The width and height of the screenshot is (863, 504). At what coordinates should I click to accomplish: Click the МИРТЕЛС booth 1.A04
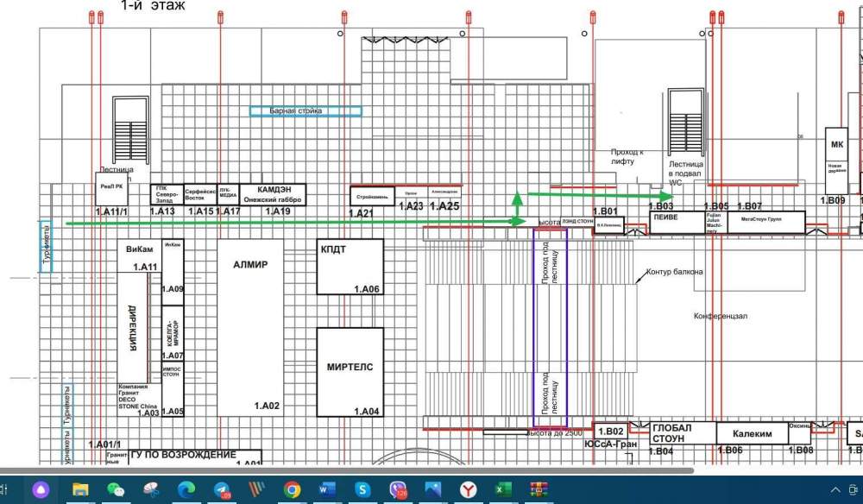click(x=350, y=372)
